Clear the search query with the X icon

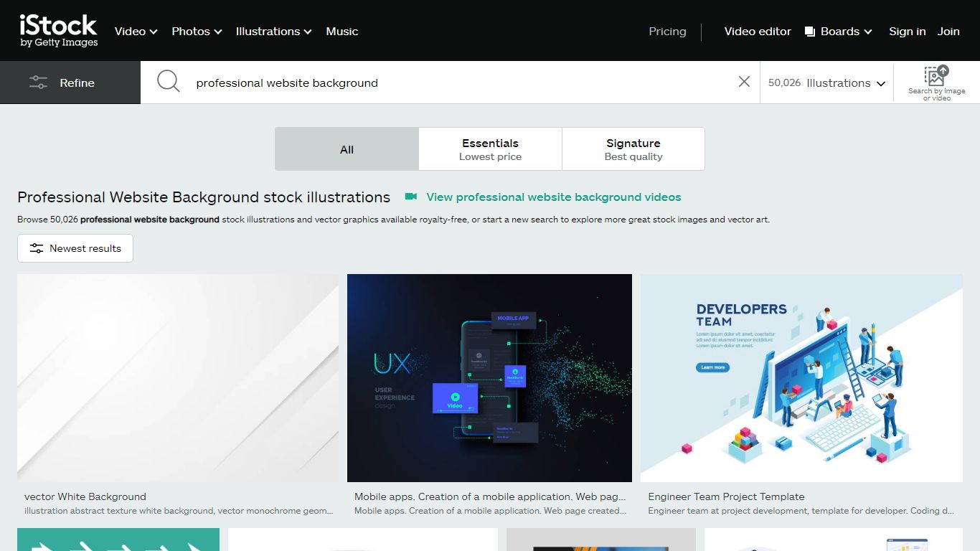(x=744, y=82)
